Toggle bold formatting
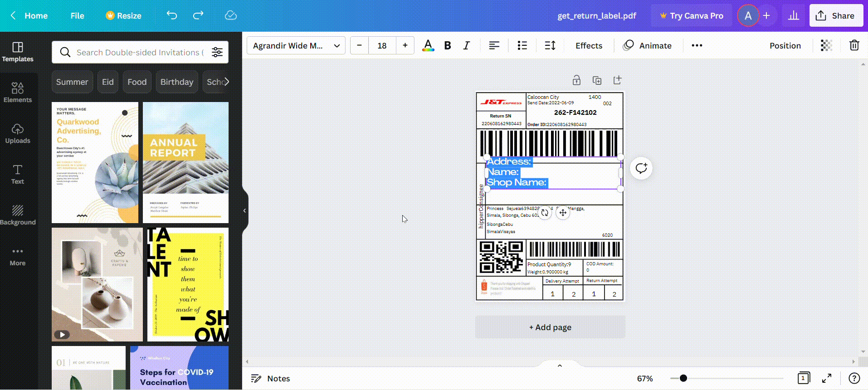The width and height of the screenshot is (868, 390). (448, 45)
